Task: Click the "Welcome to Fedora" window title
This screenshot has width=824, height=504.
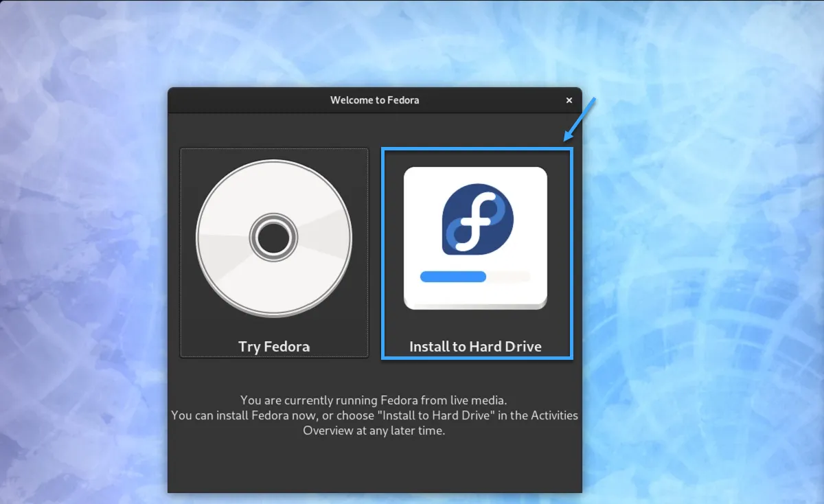Action: tap(374, 100)
